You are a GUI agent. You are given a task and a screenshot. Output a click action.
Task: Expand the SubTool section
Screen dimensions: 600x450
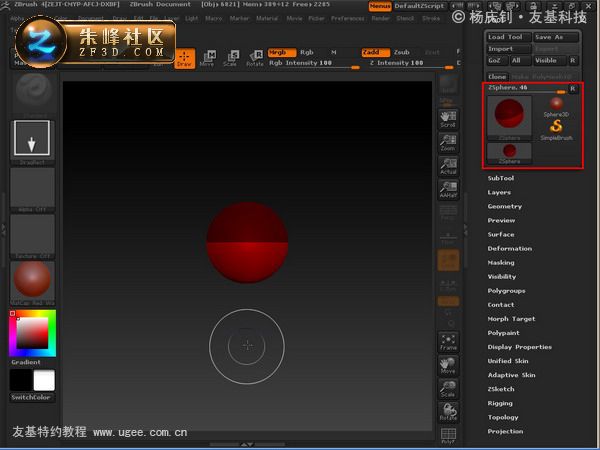click(x=501, y=178)
